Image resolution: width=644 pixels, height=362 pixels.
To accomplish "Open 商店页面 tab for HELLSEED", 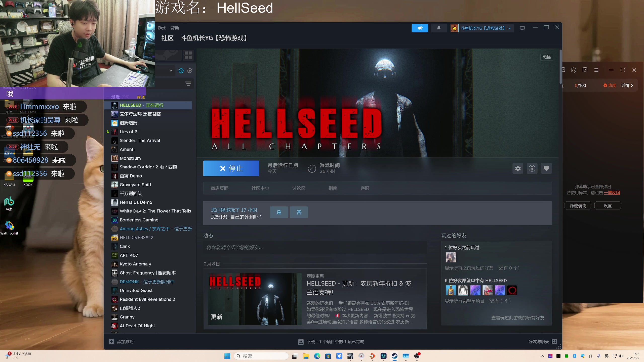I will coord(219,188).
